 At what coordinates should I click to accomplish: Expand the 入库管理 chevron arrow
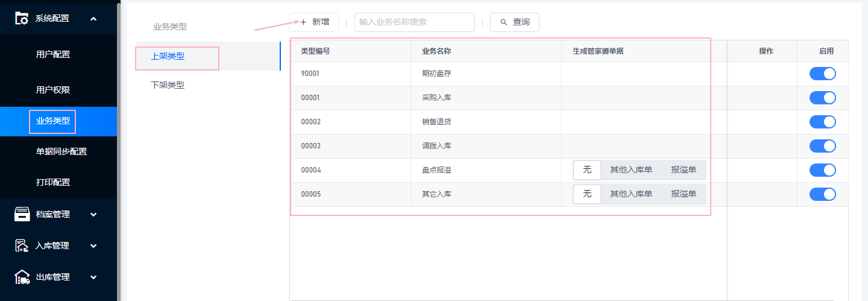93,246
